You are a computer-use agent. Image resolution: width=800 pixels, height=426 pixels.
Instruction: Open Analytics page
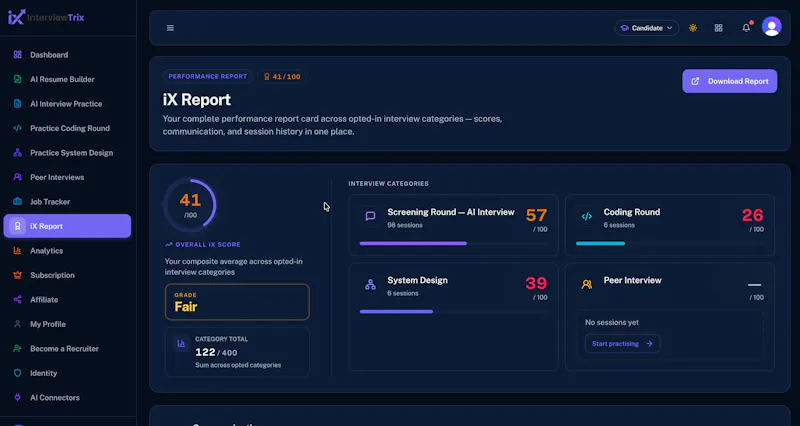[x=67, y=250]
